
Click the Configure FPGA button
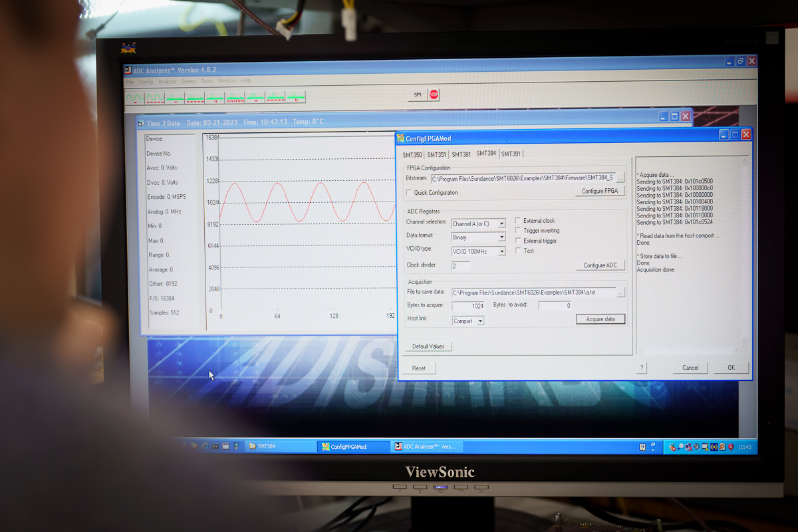[x=600, y=191]
